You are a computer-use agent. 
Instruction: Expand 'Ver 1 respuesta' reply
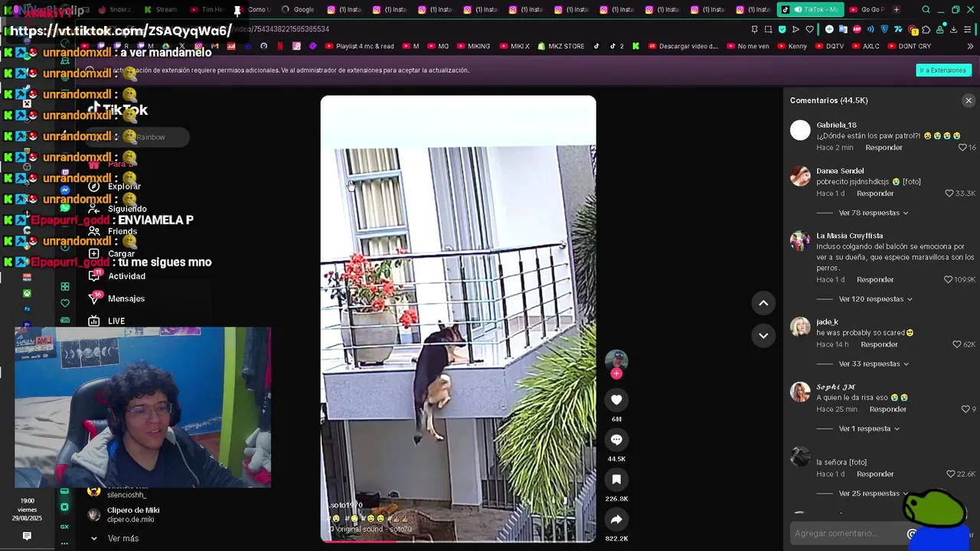(x=869, y=429)
